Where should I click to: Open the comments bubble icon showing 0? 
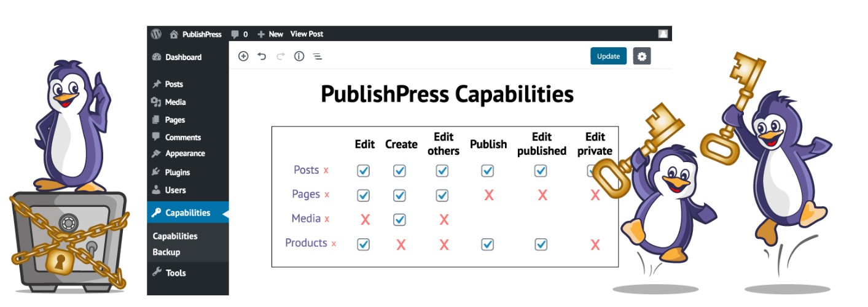click(235, 34)
